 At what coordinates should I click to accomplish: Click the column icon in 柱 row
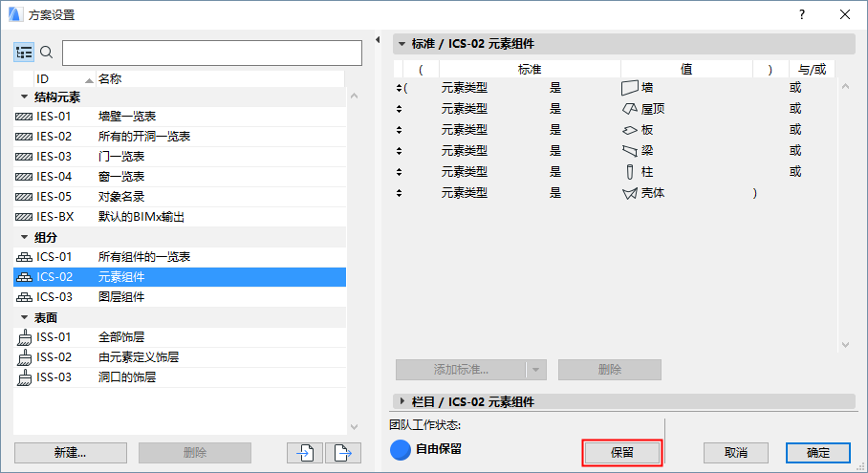[629, 172]
